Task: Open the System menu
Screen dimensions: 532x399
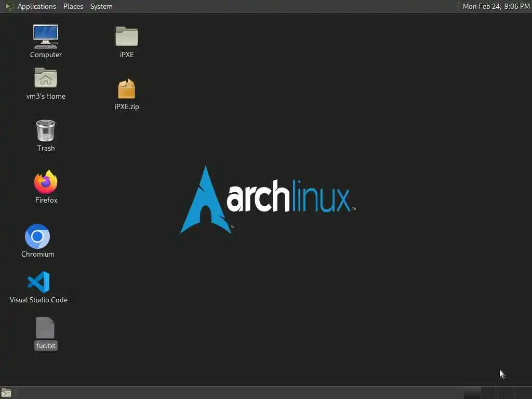Action: 101,6
